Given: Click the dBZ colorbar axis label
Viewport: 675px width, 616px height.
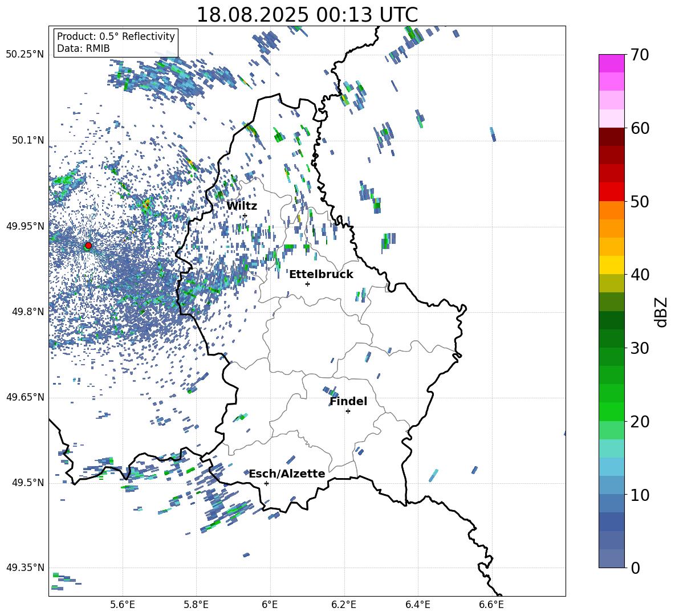Looking at the screenshot, I should [662, 312].
